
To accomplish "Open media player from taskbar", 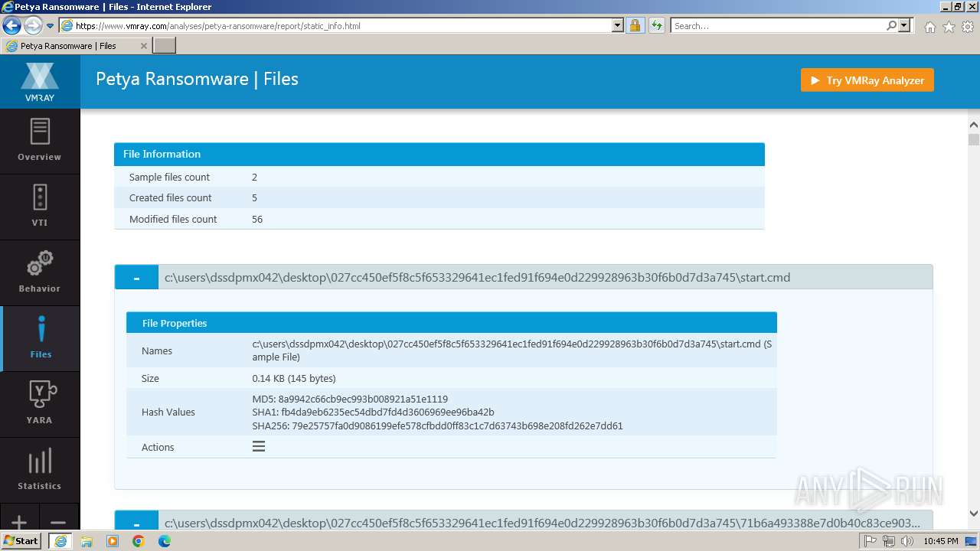I will pos(113,541).
